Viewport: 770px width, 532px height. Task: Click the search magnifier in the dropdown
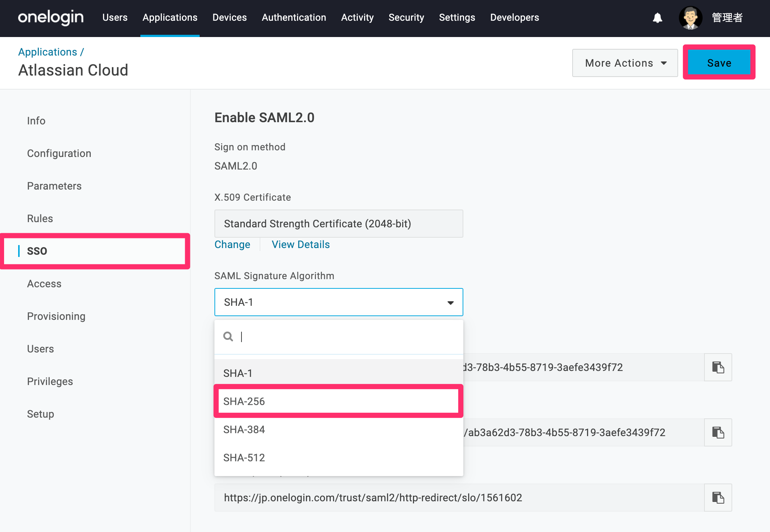click(228, 337)
